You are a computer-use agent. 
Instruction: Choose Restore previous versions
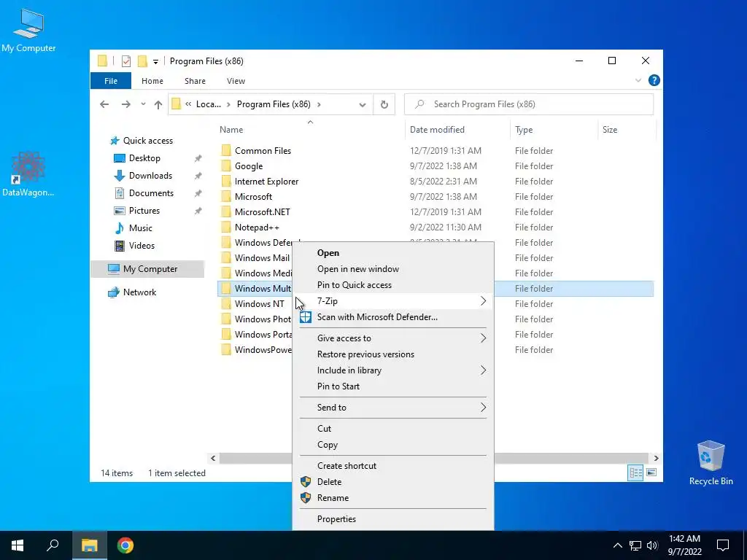[393, 354]
